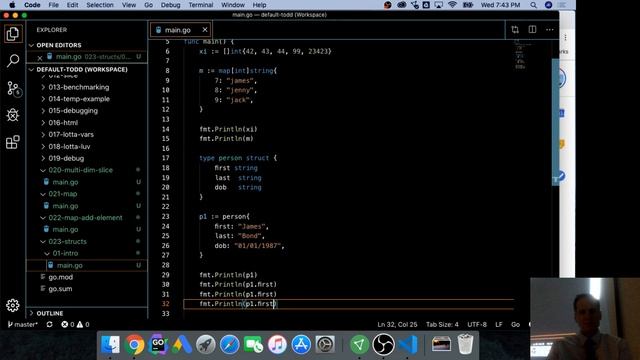
Task: Open the Trash in the dock
Action: click(x=465, y=344)
